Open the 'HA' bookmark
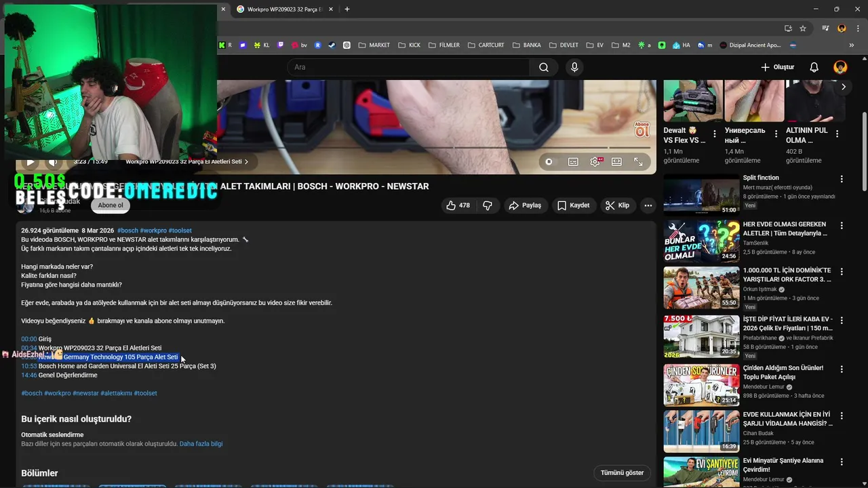 (682, 45)
